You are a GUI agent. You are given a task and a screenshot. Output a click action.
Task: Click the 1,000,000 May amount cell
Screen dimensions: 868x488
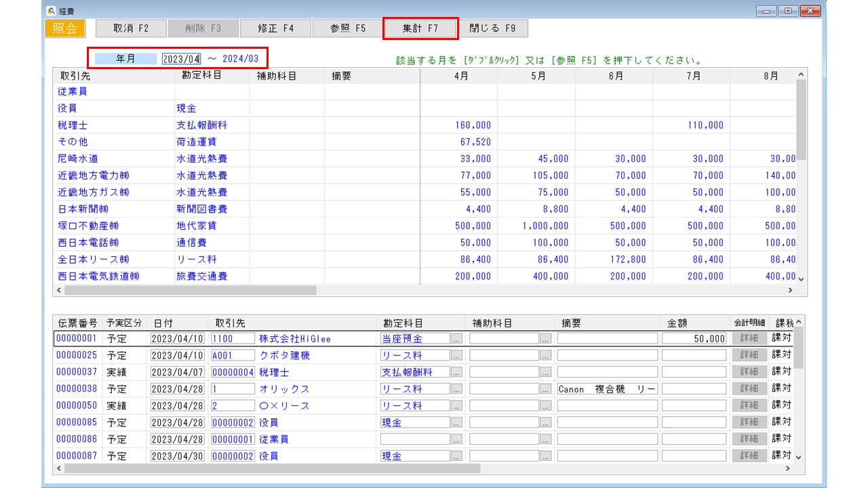point(545,226)
